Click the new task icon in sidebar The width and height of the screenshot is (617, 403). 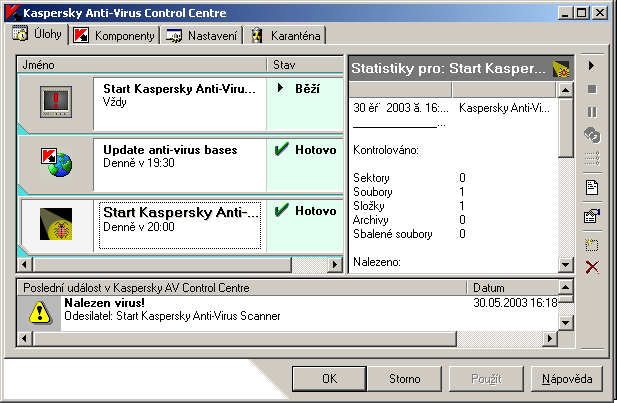coord(591,245)
